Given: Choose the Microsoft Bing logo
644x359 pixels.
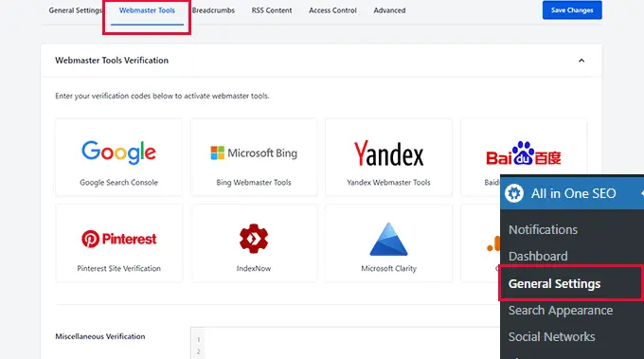Looking at the screenshot, I should 254,153.
